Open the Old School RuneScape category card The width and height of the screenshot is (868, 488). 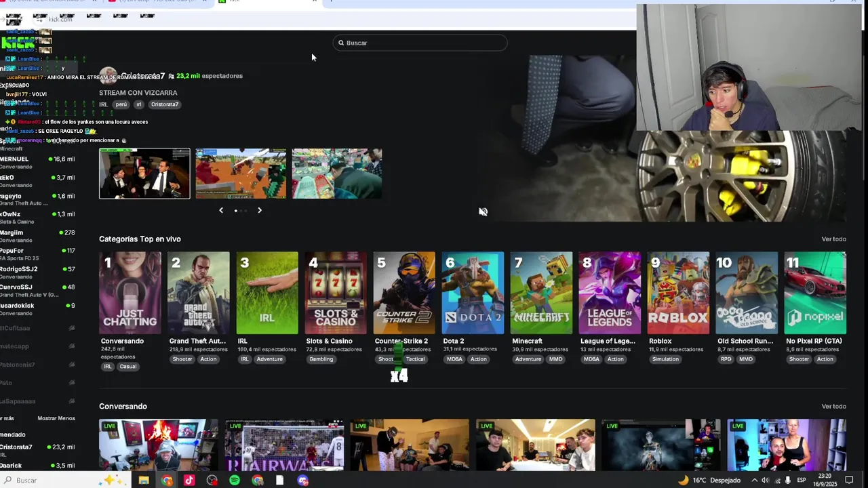(x=747, y=293)
